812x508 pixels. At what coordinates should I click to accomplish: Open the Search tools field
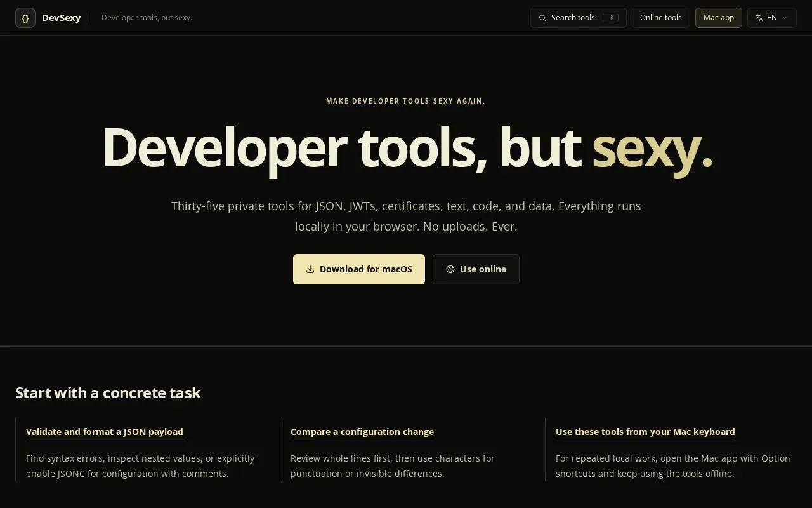[578, 18]
